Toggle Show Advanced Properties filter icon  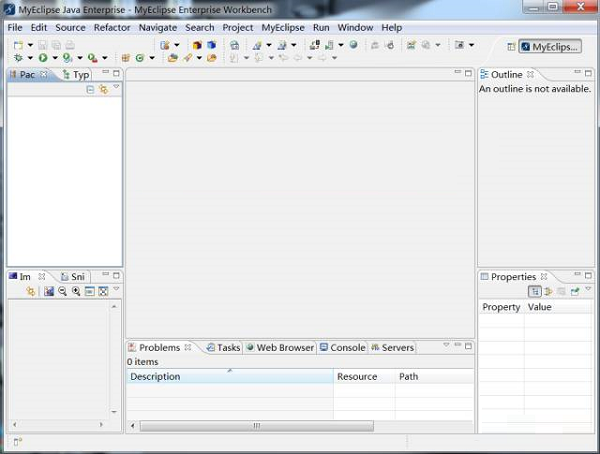point(548,292)
